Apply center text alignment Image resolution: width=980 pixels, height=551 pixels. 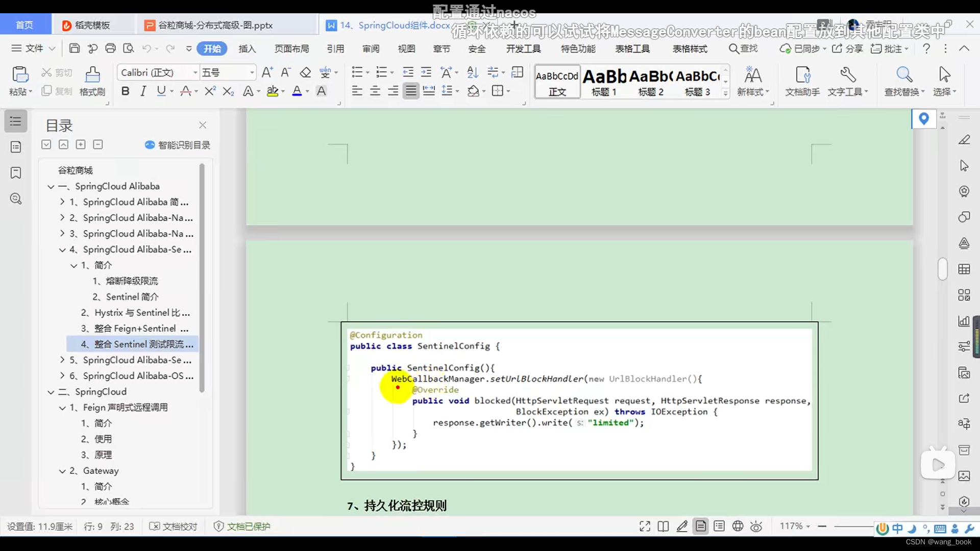pyautogui.click(x=375, y=91)
